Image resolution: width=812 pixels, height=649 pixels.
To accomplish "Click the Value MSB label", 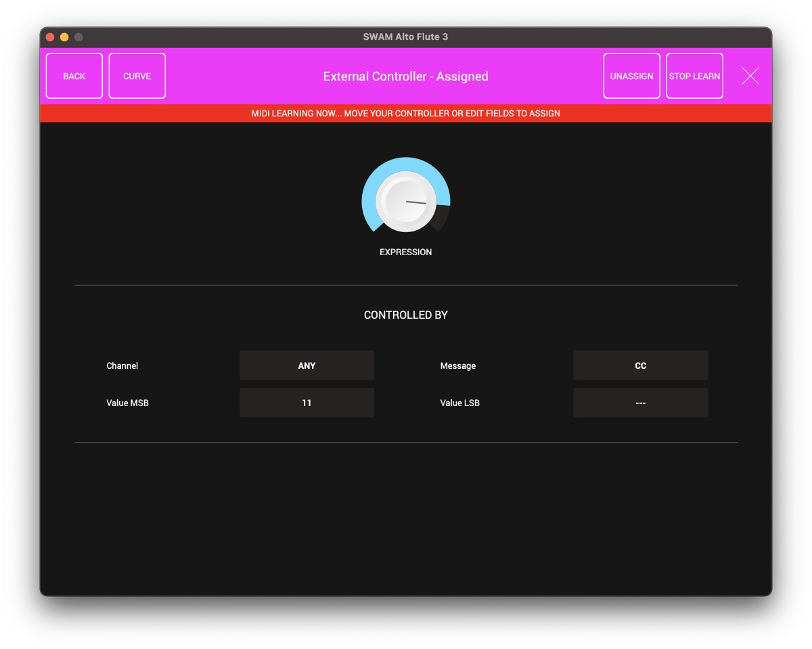I will click(x=127, y=403).
